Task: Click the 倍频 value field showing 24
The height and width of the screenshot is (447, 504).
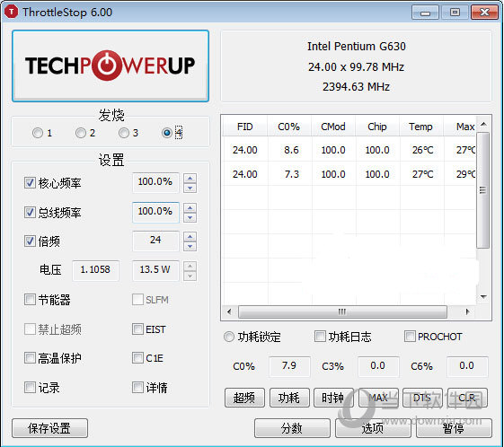Action: click(155, 241)
